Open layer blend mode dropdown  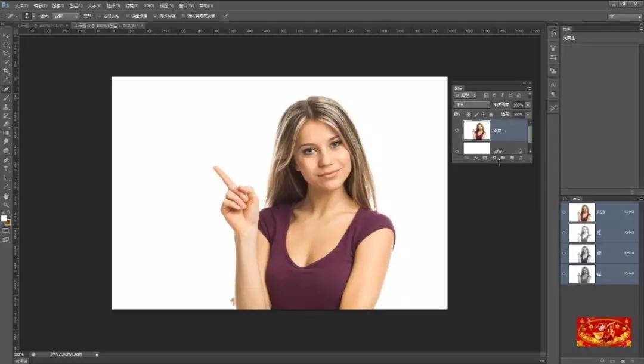click(472, 105)
